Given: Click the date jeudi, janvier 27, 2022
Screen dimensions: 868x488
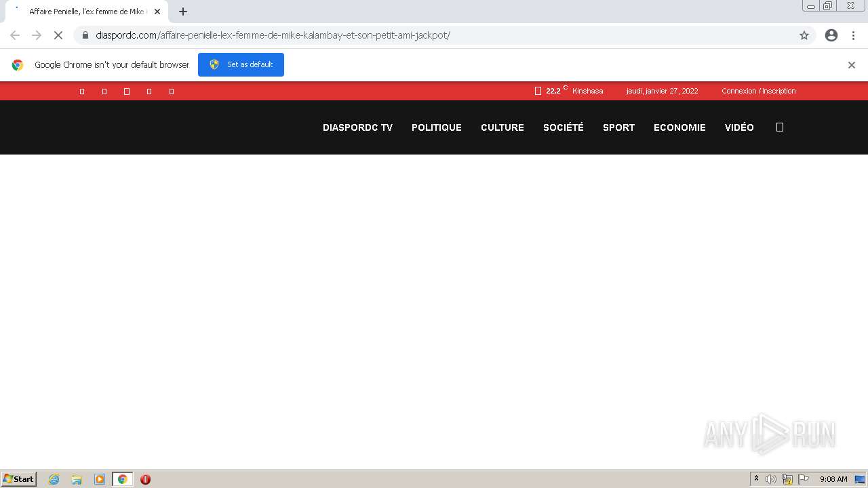Looking at the screenshot, I should pyautogui.click(x=663, y=91).
